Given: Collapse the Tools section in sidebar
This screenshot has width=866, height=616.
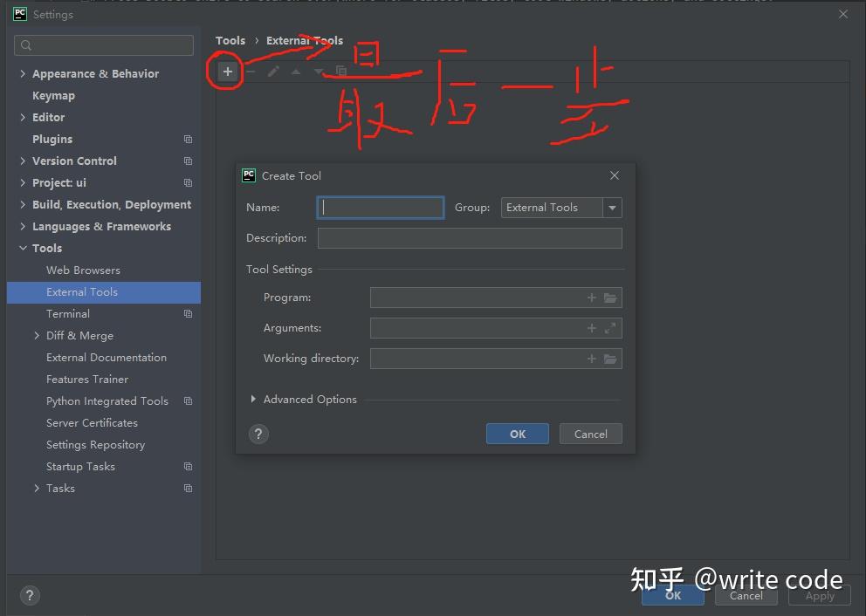Looking at the screenshot, I should pos(24,248).
